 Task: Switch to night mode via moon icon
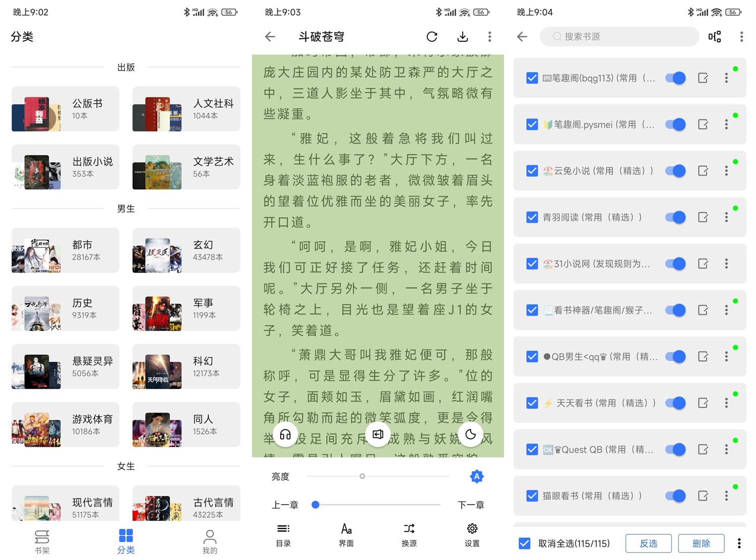(471, 434)
